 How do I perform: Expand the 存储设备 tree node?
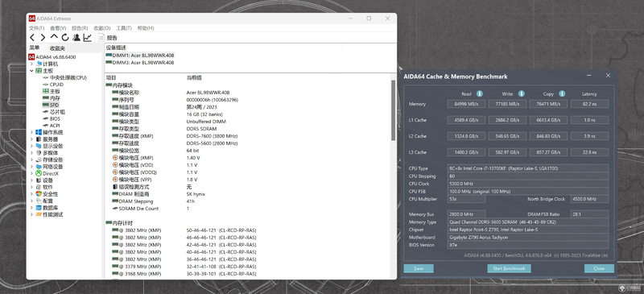click(31, 160)
